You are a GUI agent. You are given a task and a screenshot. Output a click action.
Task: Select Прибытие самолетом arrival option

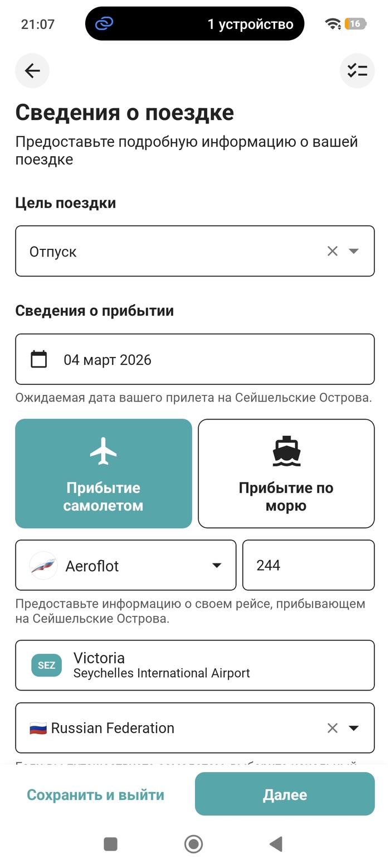104,473
